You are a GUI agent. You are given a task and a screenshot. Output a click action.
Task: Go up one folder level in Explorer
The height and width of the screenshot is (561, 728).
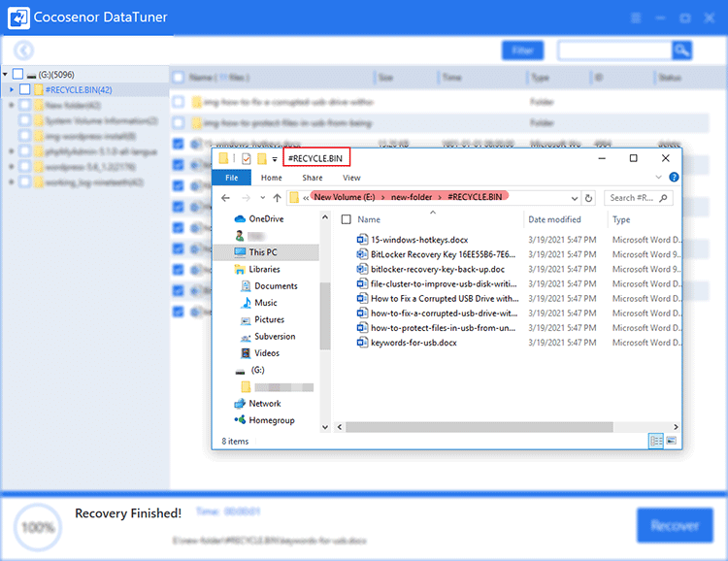[x=278, y=198]
